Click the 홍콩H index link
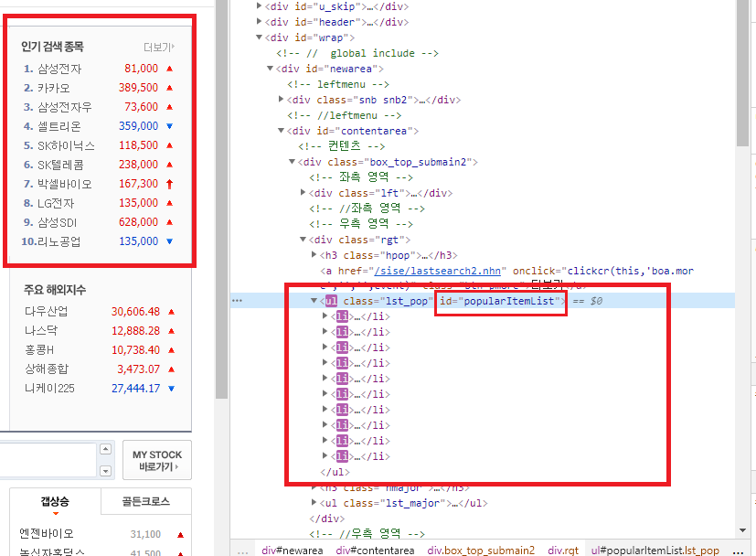Viewport: 756px width, 556px height. point(39,350)
